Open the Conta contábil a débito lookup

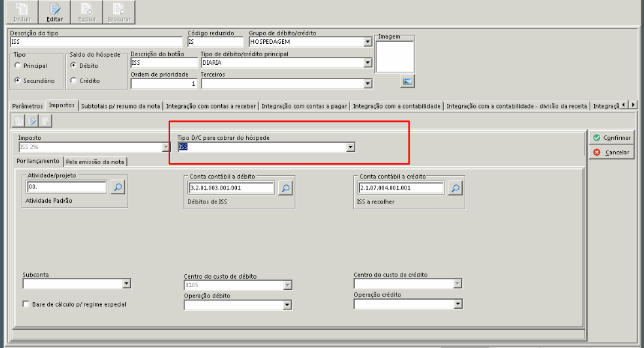tap(285, 188)
